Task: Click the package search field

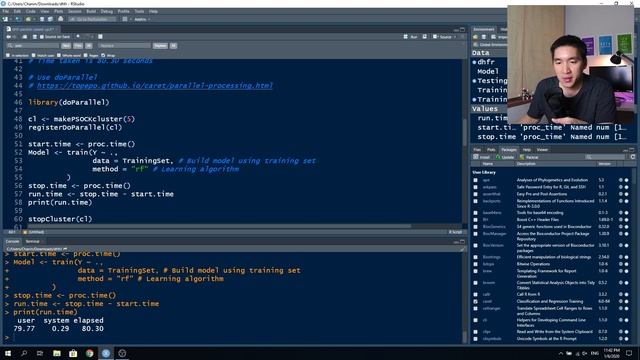Action: pyautogui.click(x=605, y=157)
